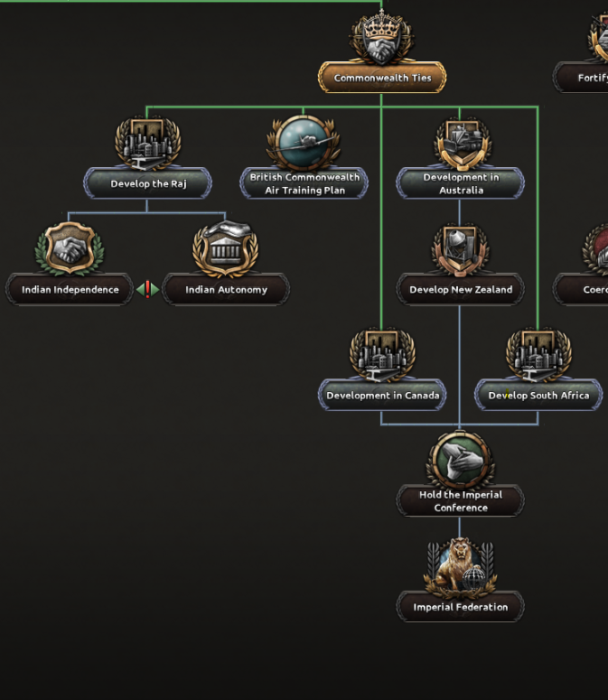608x700 pixels.
Task: Select the Air Training Plan airplane icon
Action: click(x=304, y=143)
